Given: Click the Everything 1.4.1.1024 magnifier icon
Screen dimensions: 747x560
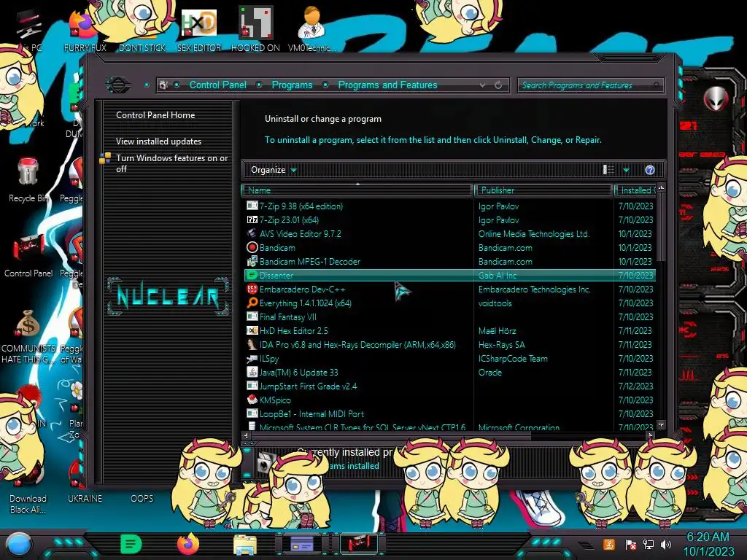Looking at the screenshot, I should pos(252,303).
